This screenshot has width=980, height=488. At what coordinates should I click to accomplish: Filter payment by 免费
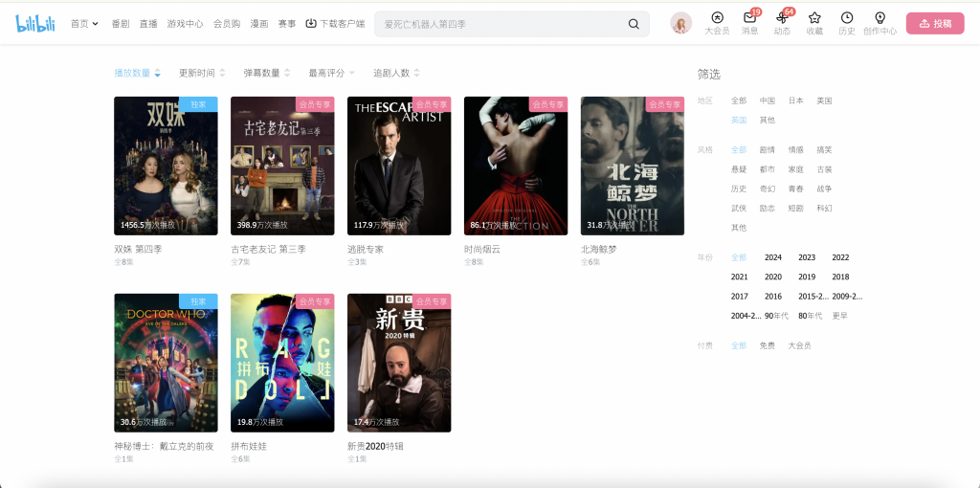(768, 345)
